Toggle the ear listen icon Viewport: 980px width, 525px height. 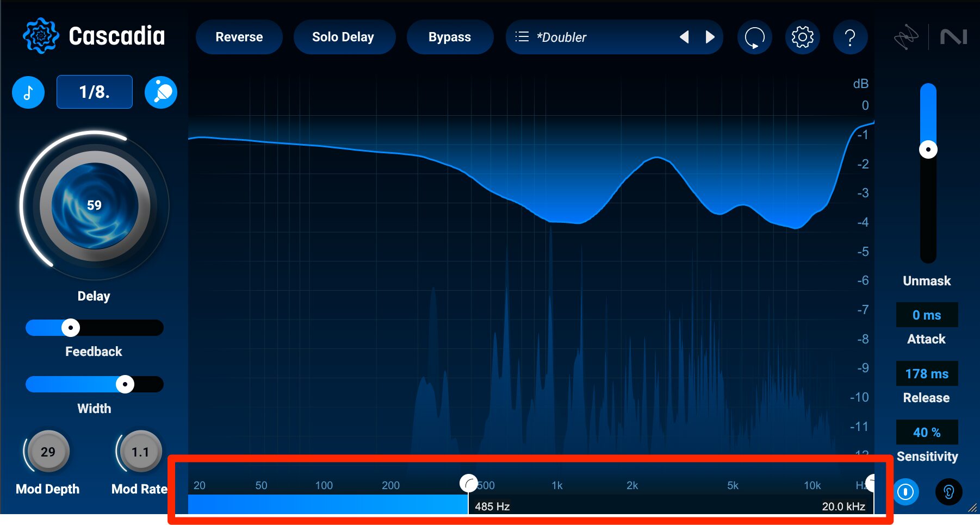tap(948, 492)
